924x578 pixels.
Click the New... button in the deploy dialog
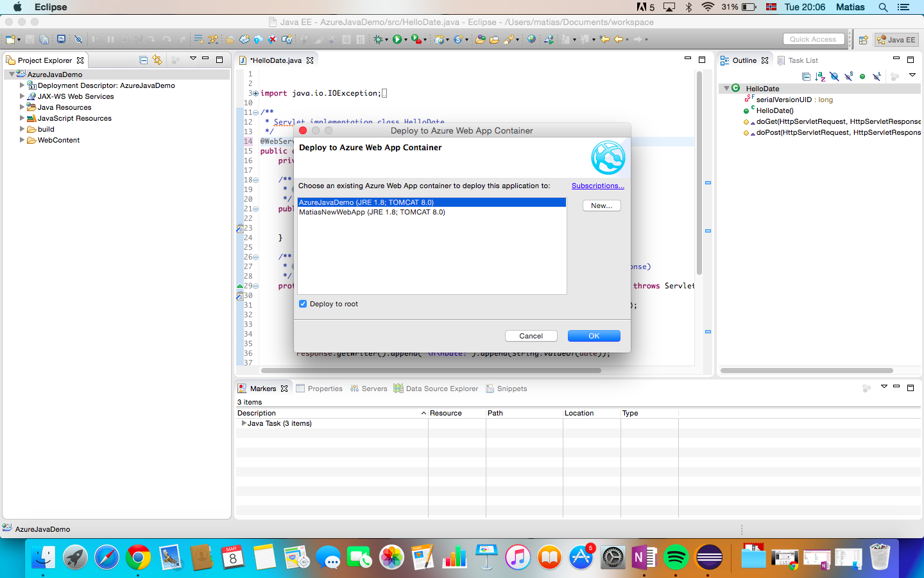click(x=602, y=206)
